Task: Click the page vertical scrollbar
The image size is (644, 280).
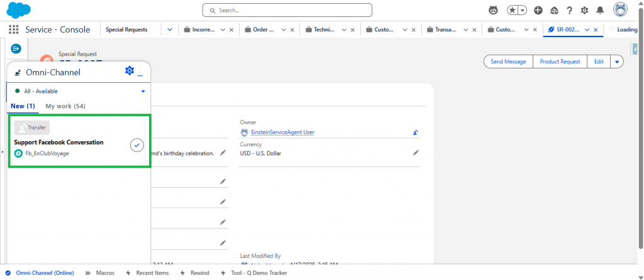Action: pos(641,127)
